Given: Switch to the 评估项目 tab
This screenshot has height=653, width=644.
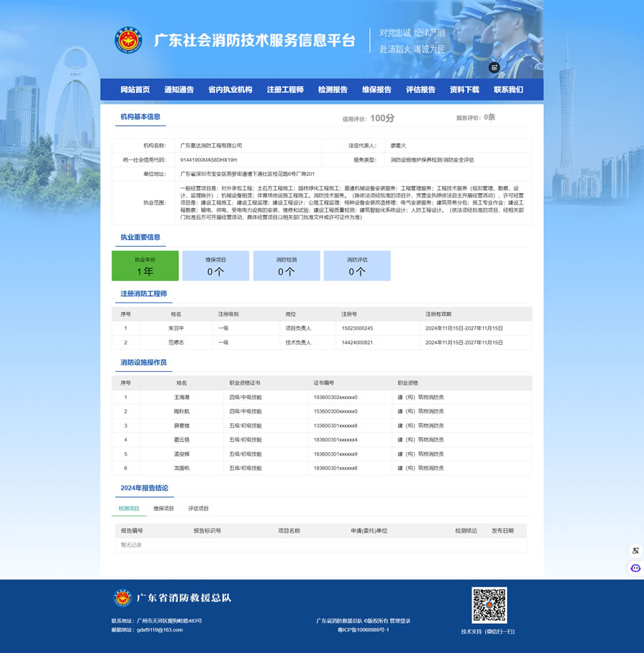Looking at the screenshot, I should (198, 509).
